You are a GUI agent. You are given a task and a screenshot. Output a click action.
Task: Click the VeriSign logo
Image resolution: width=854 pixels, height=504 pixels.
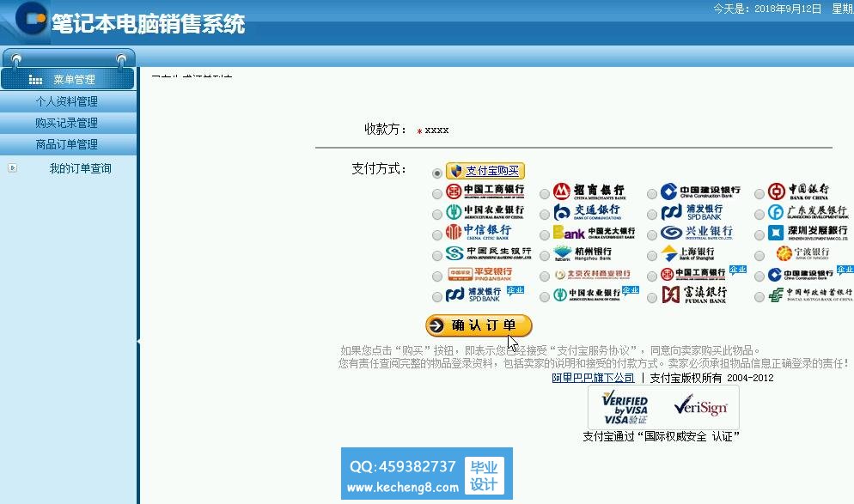701,407
